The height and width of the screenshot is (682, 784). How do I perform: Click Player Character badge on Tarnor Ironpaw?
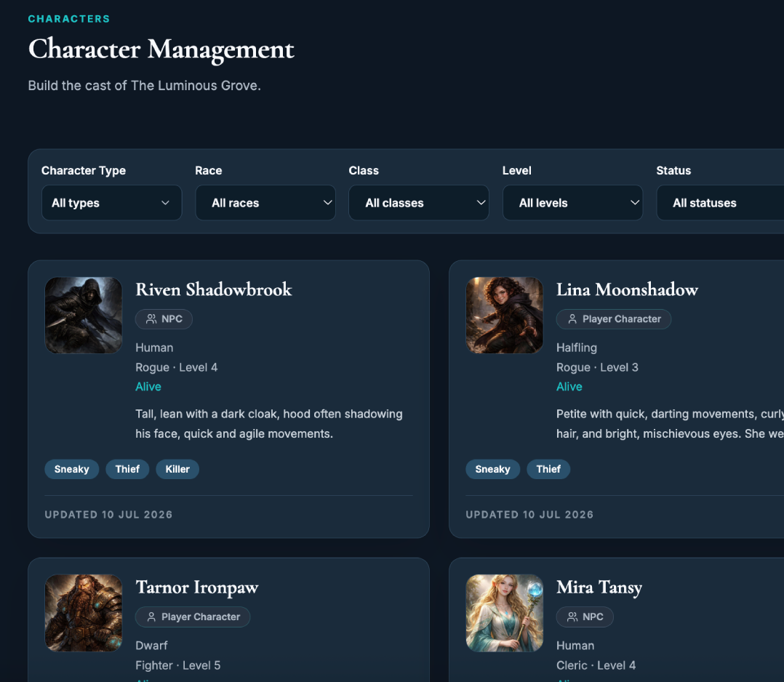(193, 617)
